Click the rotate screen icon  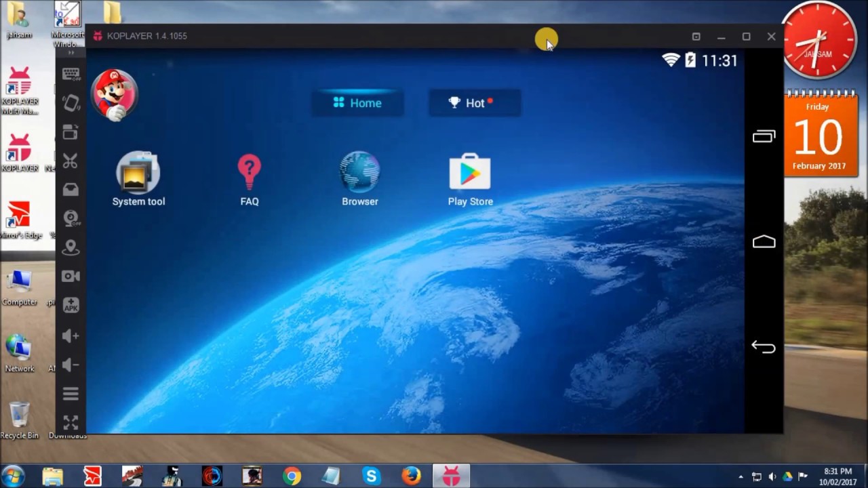coord(71,103)
